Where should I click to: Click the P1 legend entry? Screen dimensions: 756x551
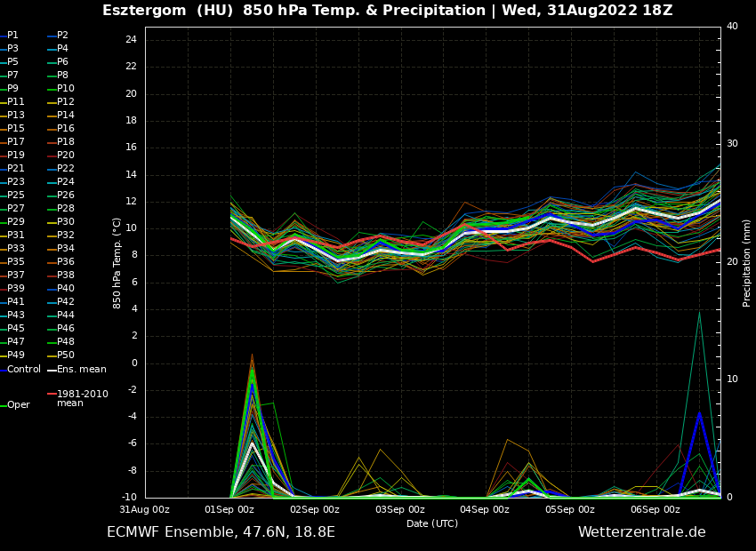point(12,36)
